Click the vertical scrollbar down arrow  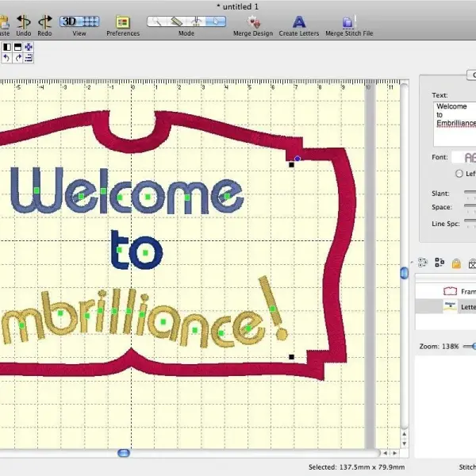[x=404, y=443]
